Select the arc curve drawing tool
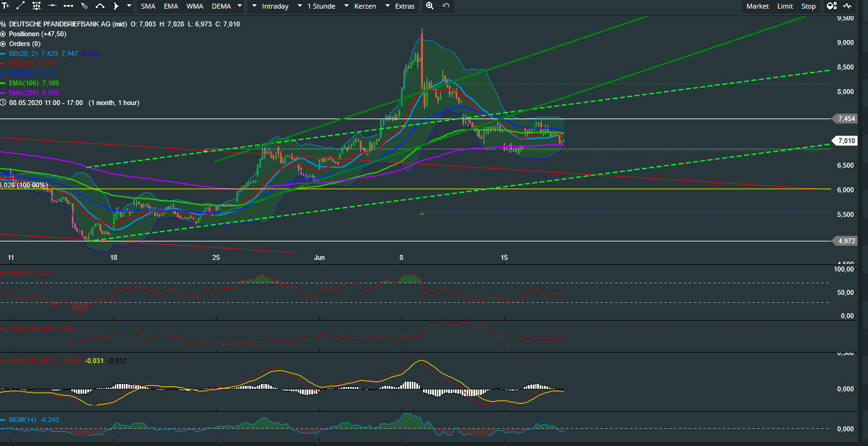868x446 pixels. (100, 6)
